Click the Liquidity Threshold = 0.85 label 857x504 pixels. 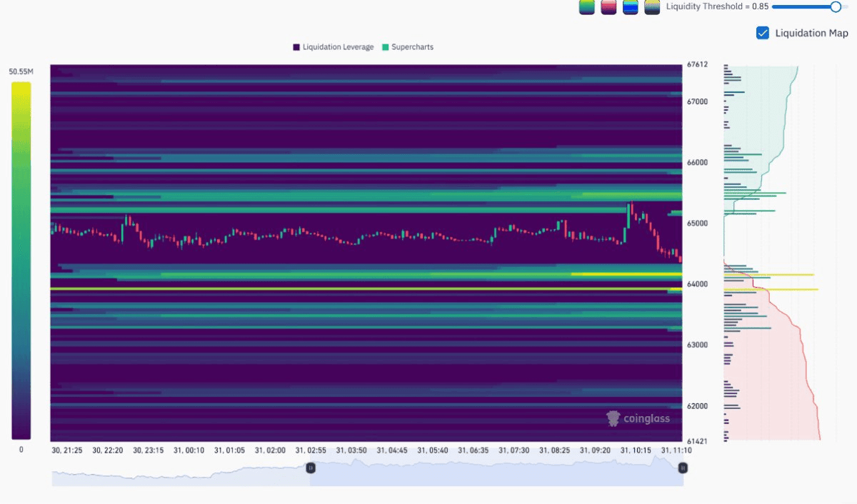click(x=717, y=6)
